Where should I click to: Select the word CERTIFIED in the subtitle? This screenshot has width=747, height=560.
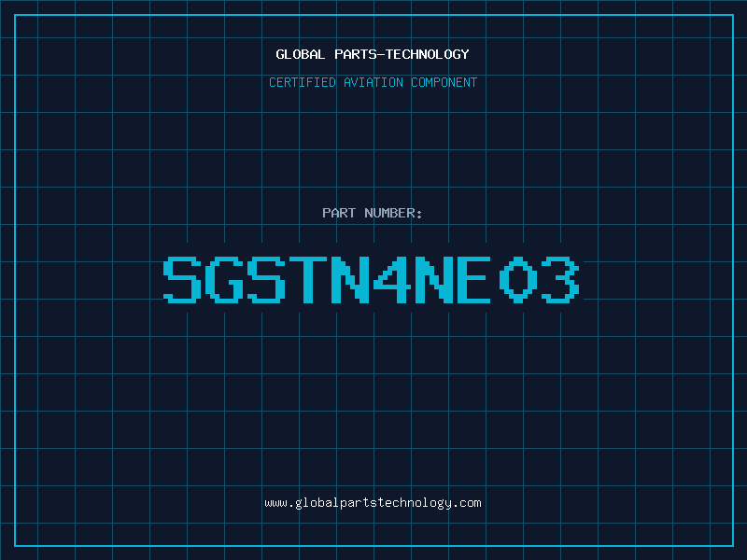[303, 82]
